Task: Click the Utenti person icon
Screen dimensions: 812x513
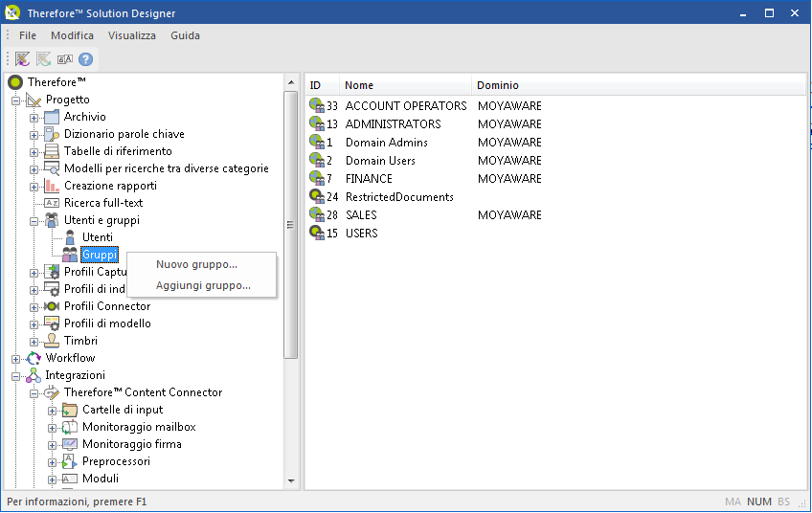Action: [x=70, y=237]
